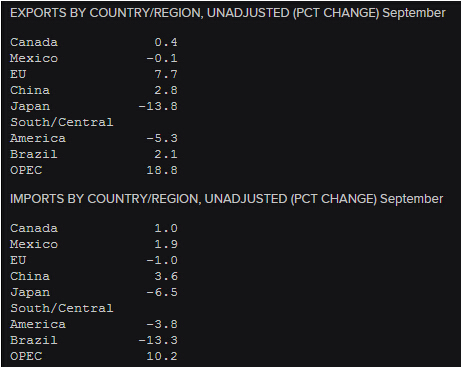The image size is (461, 367).
Task: Click the Mexico exports value -0.1
Action: (162, 58)
